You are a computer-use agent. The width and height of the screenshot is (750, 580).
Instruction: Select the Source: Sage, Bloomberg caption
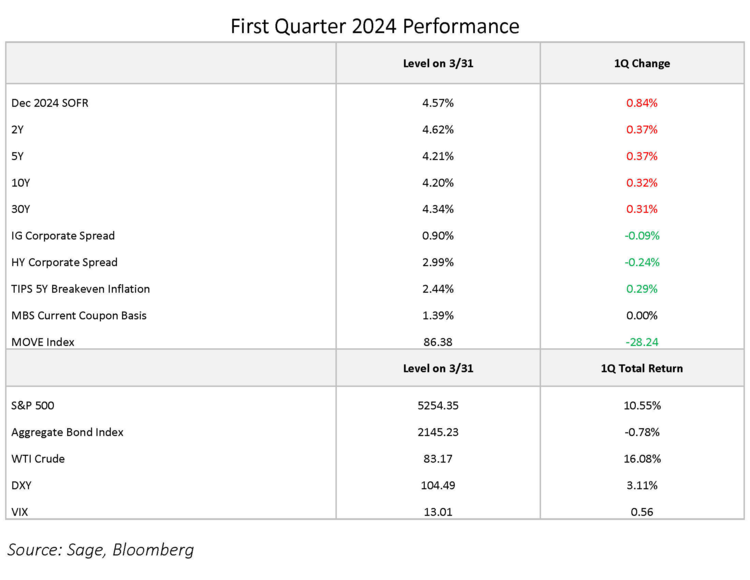click(101, 549)
